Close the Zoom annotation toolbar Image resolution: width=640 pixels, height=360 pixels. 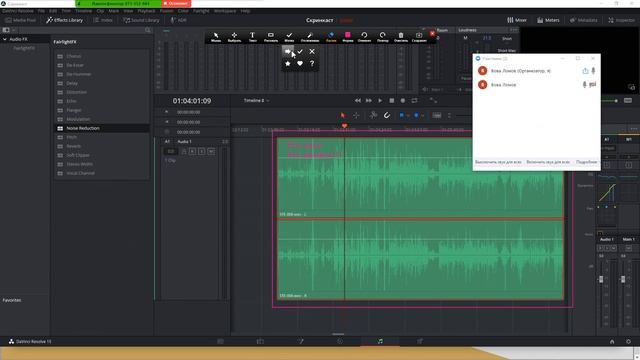coord(432,33)
